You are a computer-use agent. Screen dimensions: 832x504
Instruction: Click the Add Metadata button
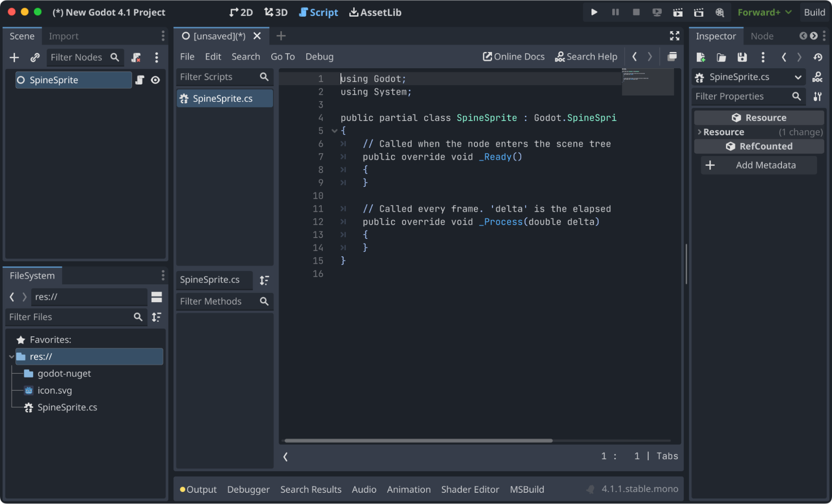point(759,165)
